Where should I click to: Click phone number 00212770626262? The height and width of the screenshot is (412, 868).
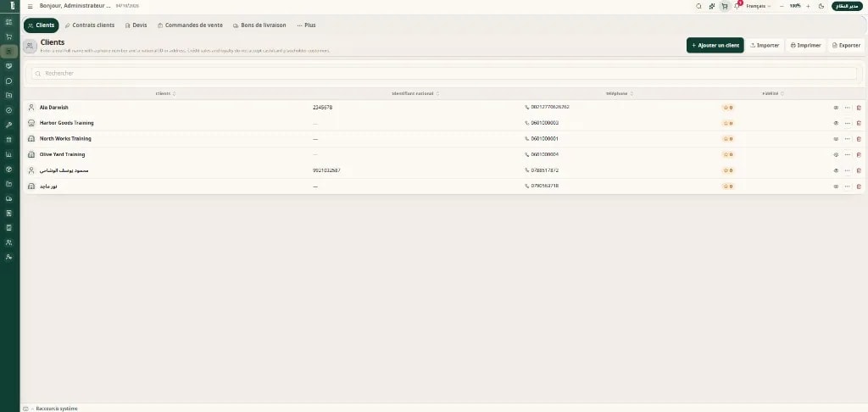coord(549,107)
